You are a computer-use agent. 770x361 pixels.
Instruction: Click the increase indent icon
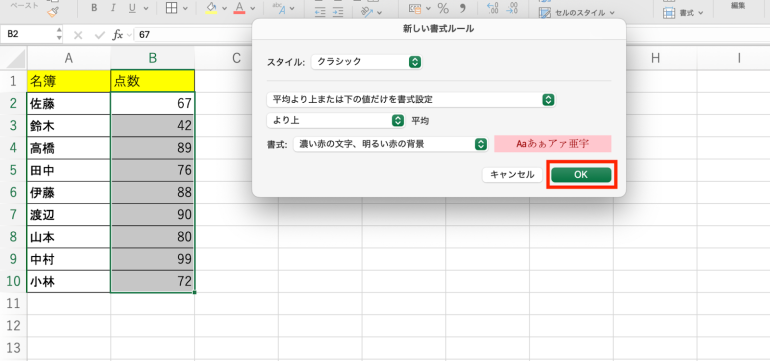pos(338,12)
